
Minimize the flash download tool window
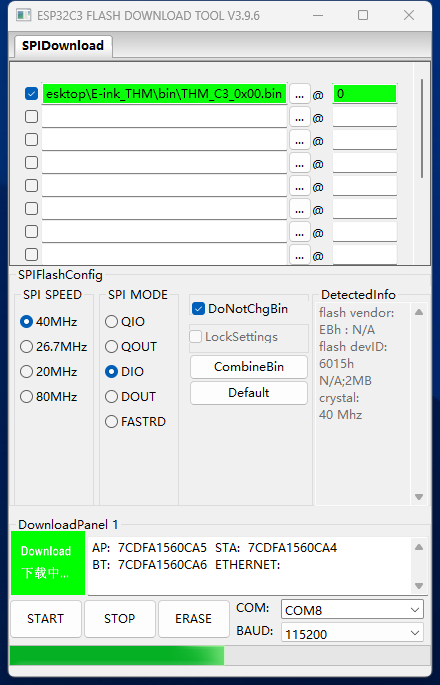(318, 15)
